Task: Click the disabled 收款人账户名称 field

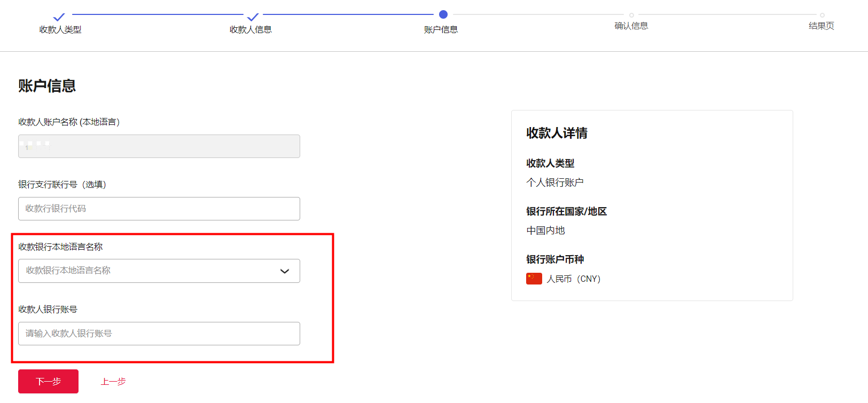Action: (159, 146)
